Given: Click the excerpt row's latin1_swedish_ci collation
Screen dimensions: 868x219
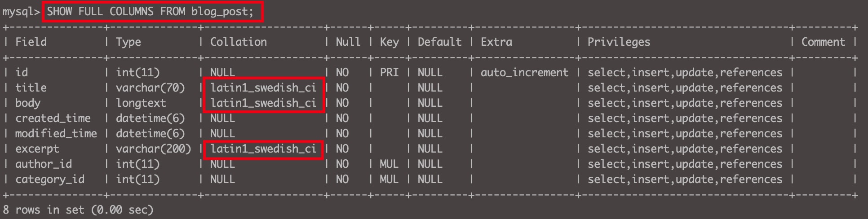Looking at the screenshot, I should 263,149.
